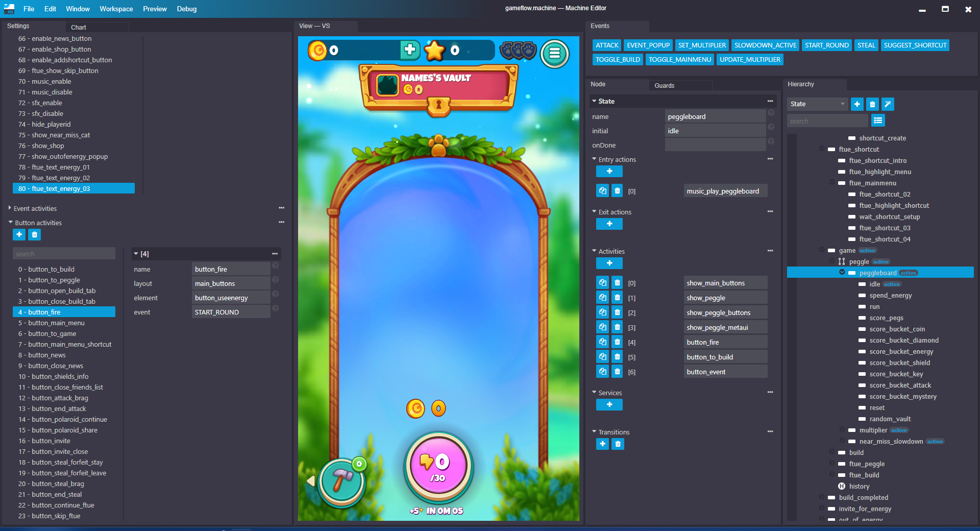The image size is (980, 531).
Task: Collapse the peggleboard tree node
Action: (x=842, y=272)
